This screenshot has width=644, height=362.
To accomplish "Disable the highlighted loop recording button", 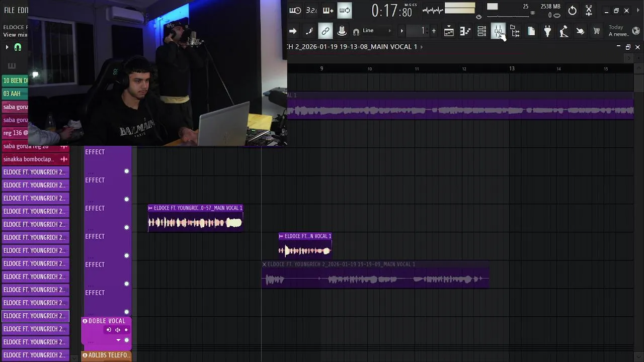I will coord(345,10).
